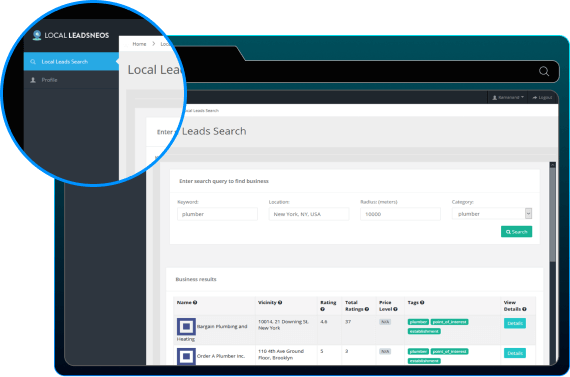Image resolution: width=570 pixels, height=377 pixels.
Task: Click the info icon beside Price Level
Action: [395, 309]
